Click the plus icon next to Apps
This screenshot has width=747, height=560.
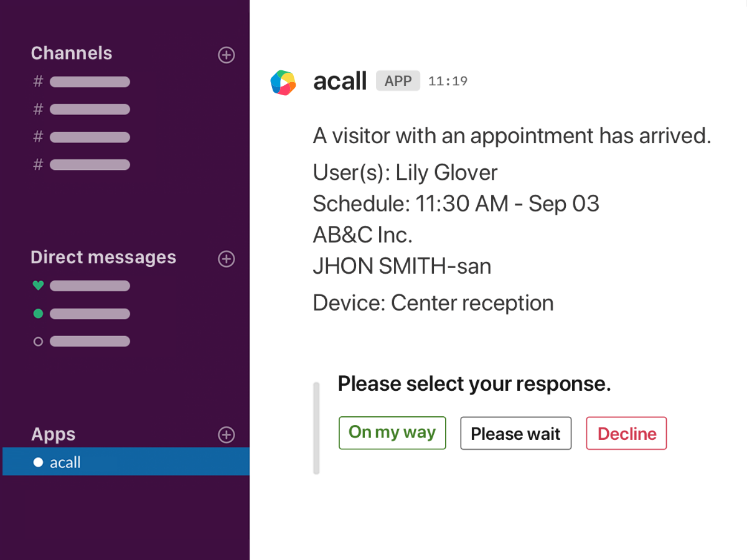[227, 435]
